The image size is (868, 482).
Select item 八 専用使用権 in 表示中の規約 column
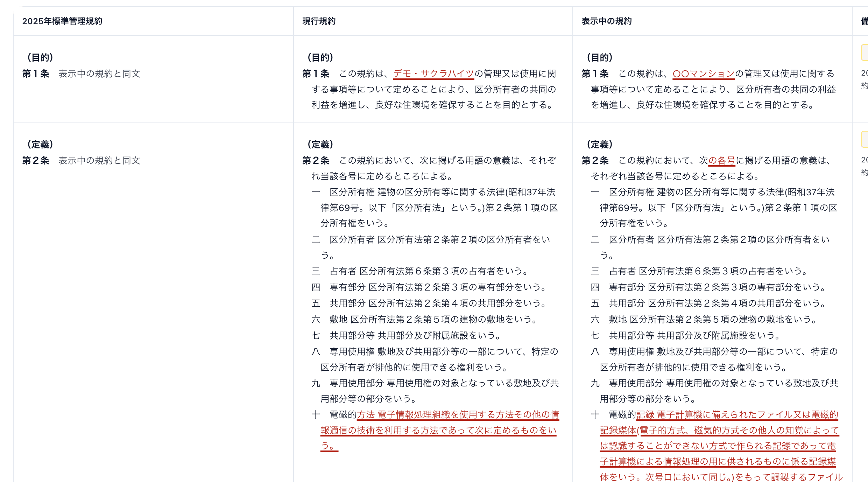(714, 359)
